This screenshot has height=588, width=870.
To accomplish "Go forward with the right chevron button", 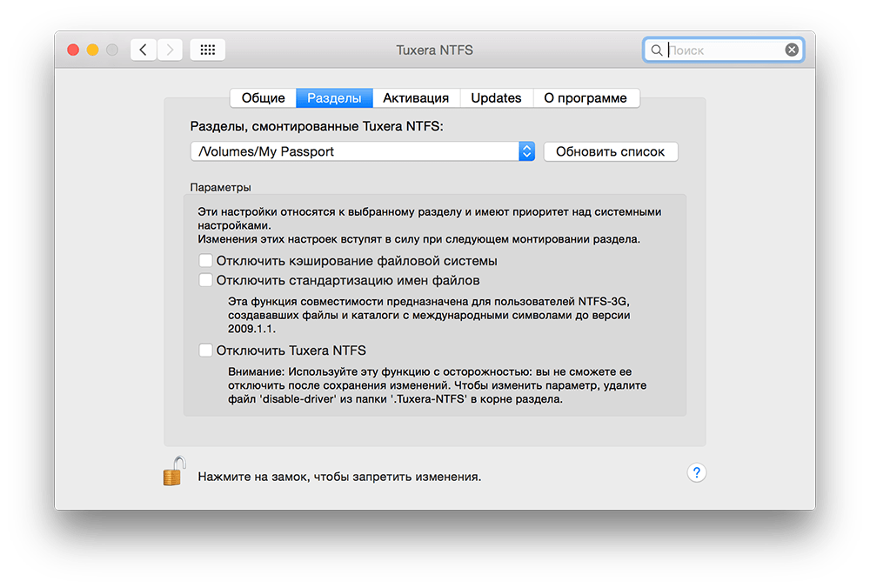I will [x=170, y=50].
